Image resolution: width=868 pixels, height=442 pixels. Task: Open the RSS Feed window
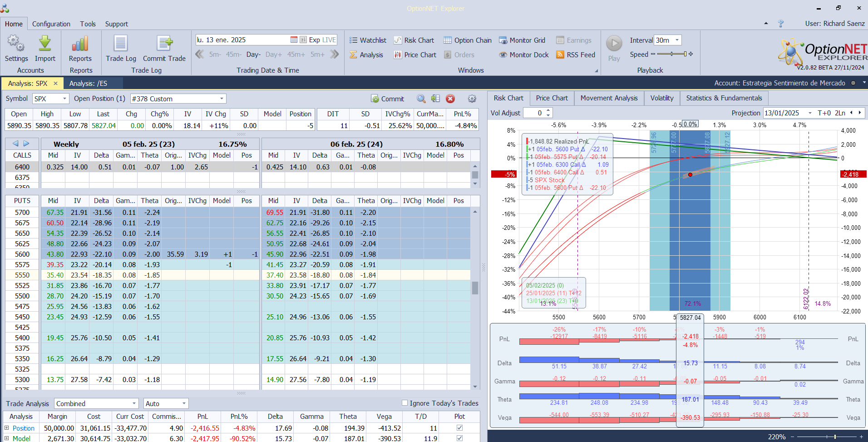click(x=576, y=55)
